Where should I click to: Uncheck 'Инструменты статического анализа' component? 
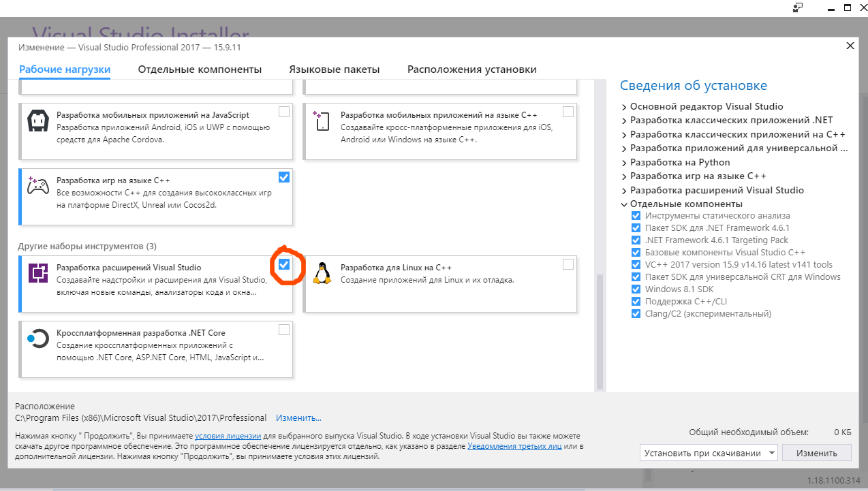coord(636,215)
